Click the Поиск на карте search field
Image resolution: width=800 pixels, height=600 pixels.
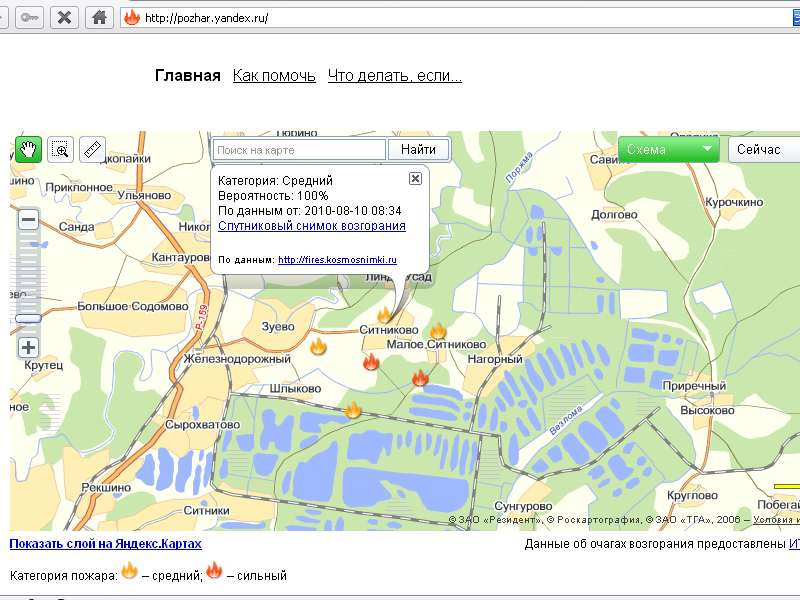pyautogui.click(x=299, y=150)
